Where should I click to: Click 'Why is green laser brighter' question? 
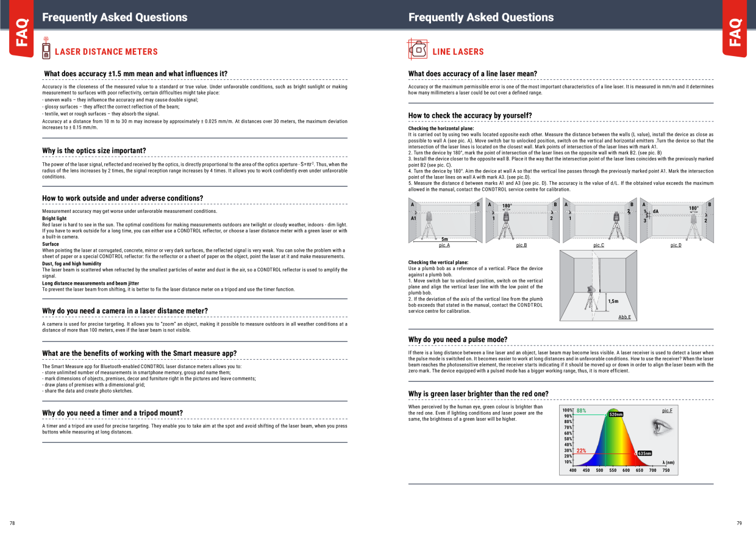tap(478, 394)
